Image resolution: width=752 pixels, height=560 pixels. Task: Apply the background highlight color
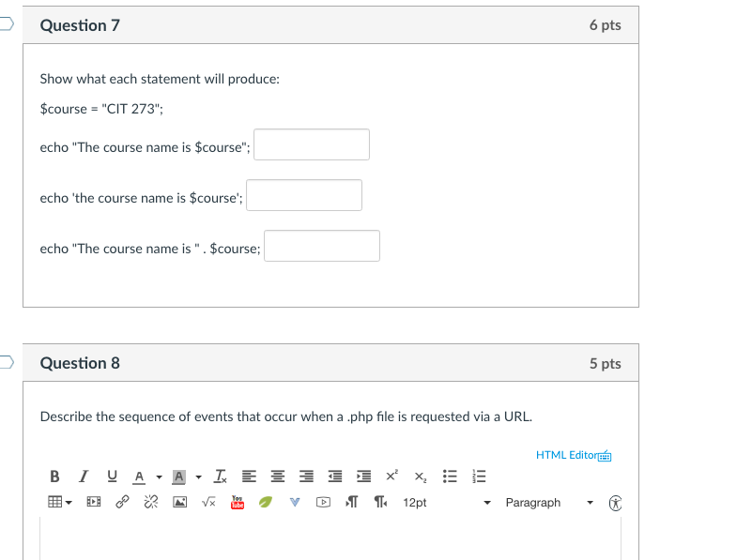pyautogui.click(x=179, y=477)
